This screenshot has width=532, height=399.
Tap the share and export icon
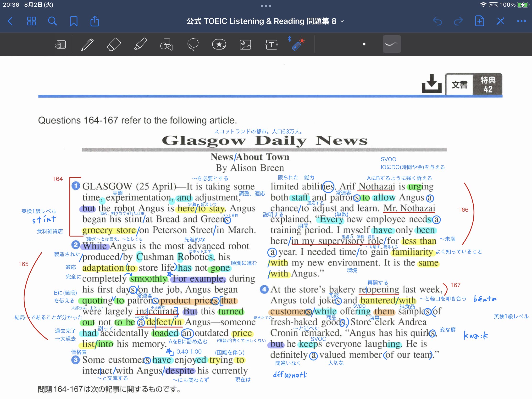tap(94, 21)
